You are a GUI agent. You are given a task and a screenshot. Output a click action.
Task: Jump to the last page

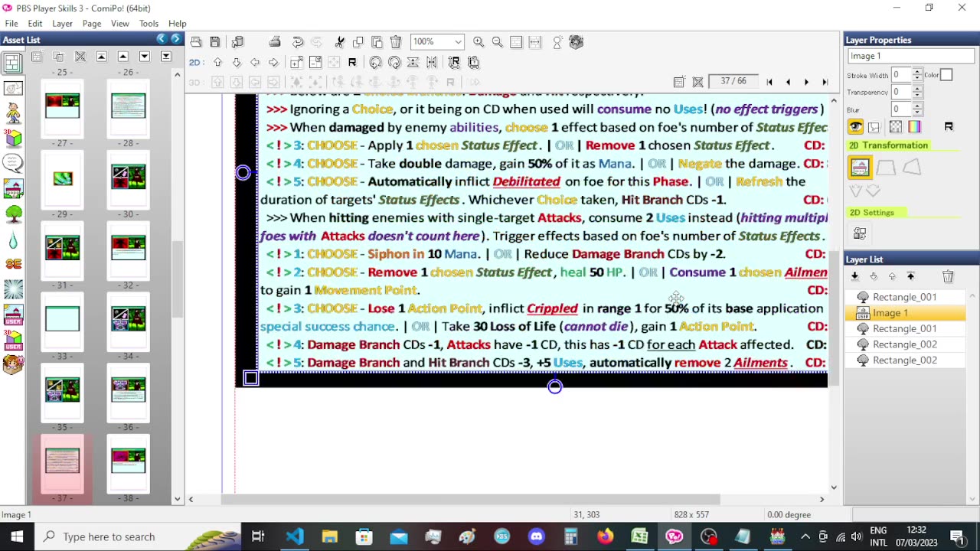[x=825, y=82]
